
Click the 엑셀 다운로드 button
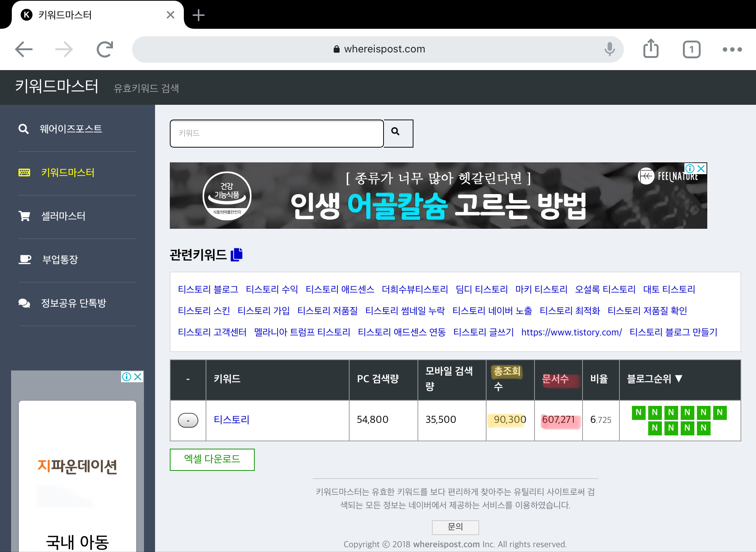212,459
